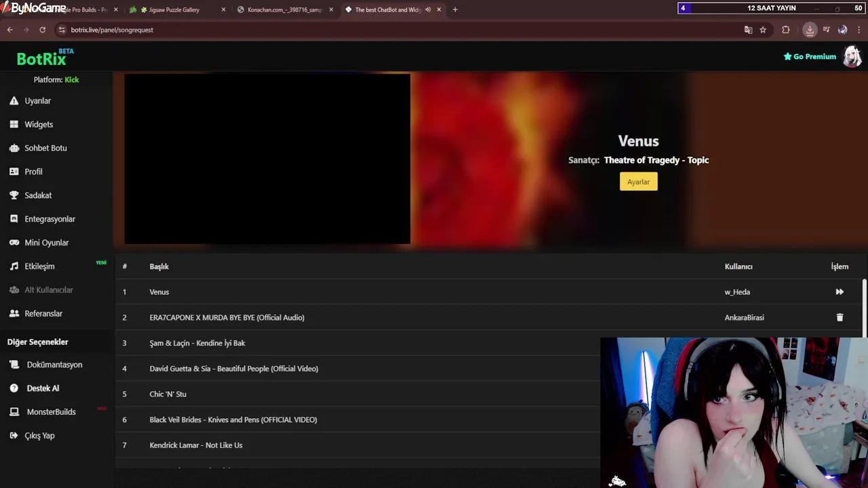Click the Uyarılar warning triangle icon
Viewport: 868px width, 488px height.
[14, 101]
